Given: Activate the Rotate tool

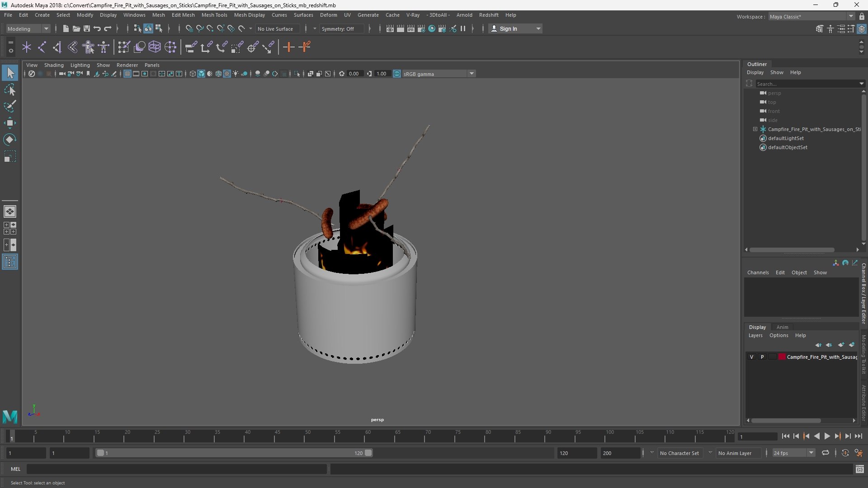Looking at the screenshot, I should (10, 140).
